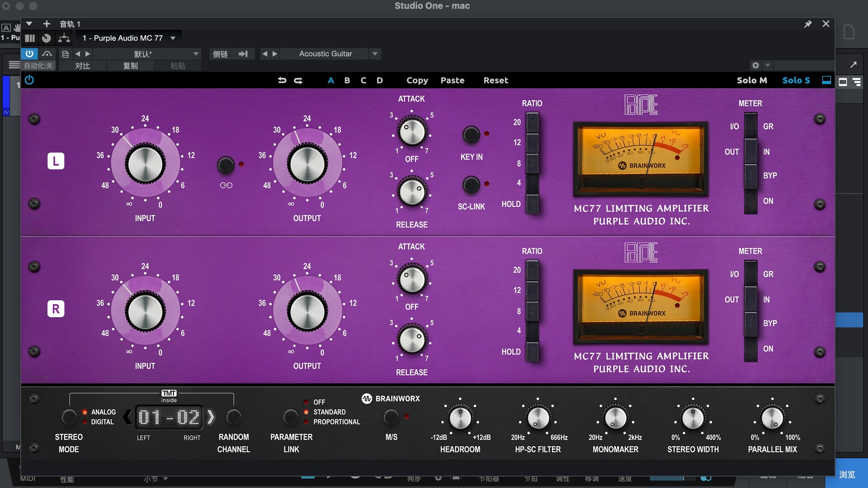Expand the dropdown beside gear icon

(x=767, y=66)
